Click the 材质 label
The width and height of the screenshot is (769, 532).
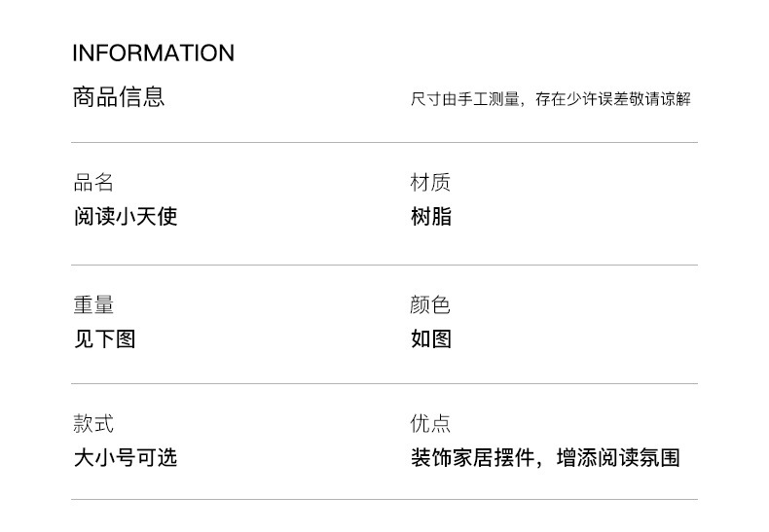click(x=430, y=183)
